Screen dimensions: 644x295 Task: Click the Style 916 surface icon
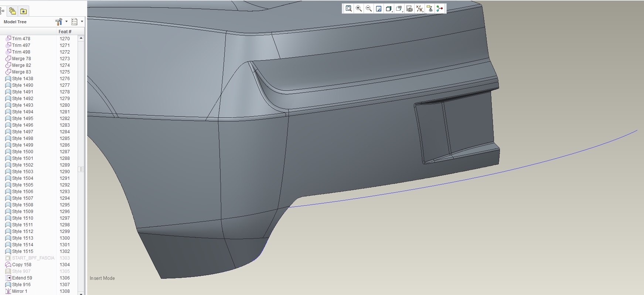pos(8,285)
